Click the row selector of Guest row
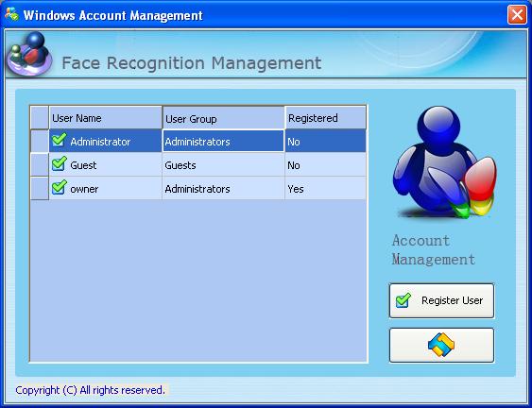 pos(40,164)
